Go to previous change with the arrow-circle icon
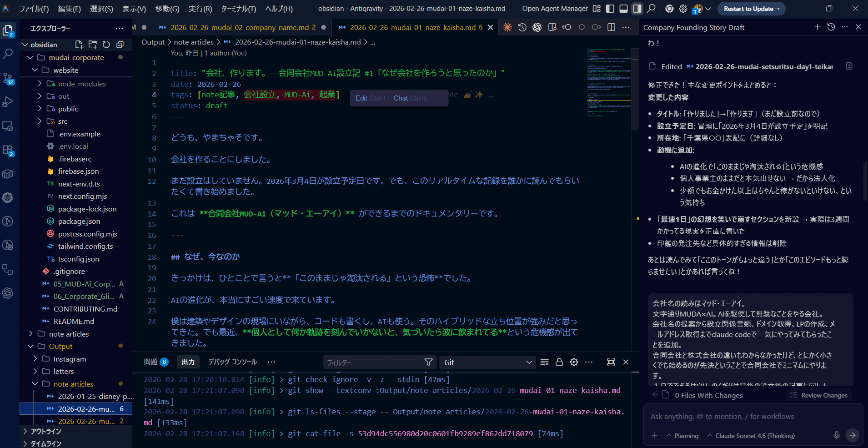The width and height of the screenshot is (868, 448). tap(567, 27)
